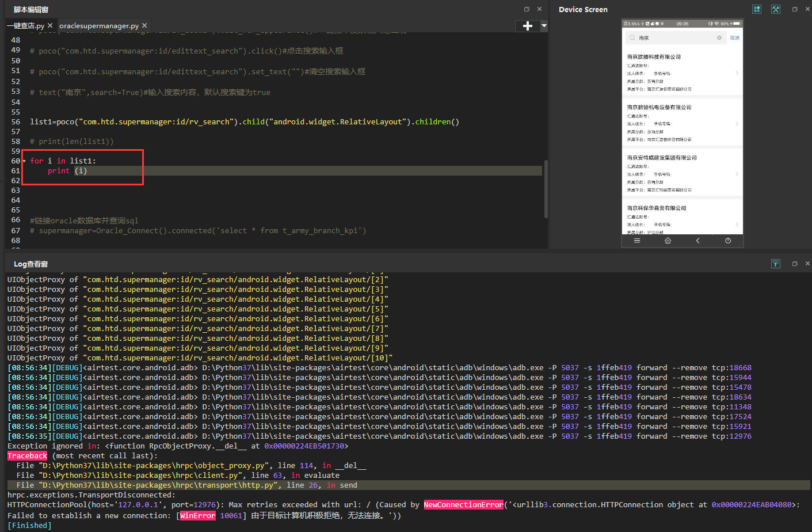Tap device menu navigation button
812x532 pixels.
[637, 241]
